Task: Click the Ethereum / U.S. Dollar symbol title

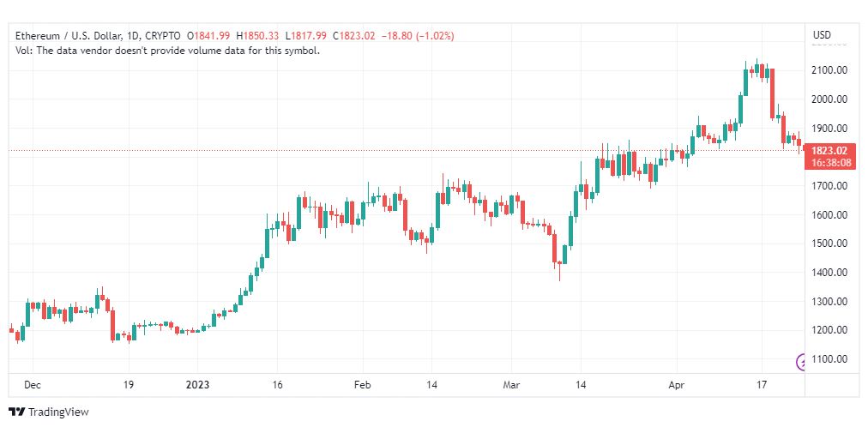Action: coord(68,36)
